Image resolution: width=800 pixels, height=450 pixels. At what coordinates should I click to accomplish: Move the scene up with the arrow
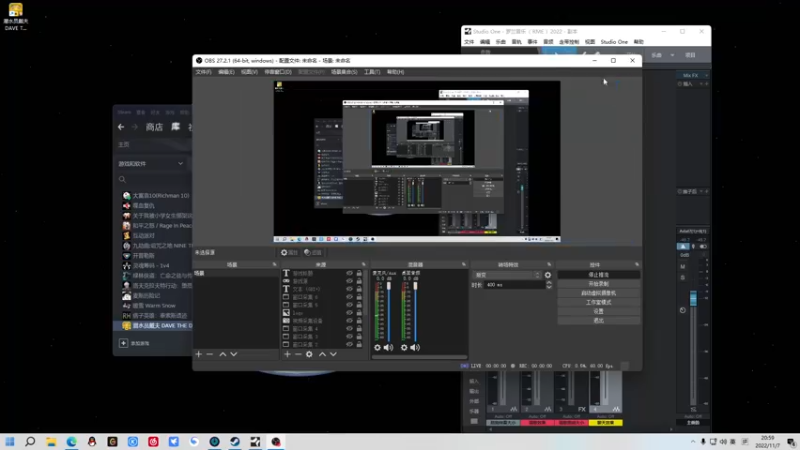[x=222, y=354]
